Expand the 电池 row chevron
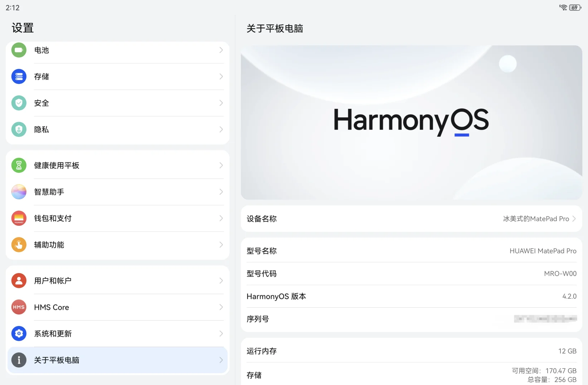 click(221, 50)
